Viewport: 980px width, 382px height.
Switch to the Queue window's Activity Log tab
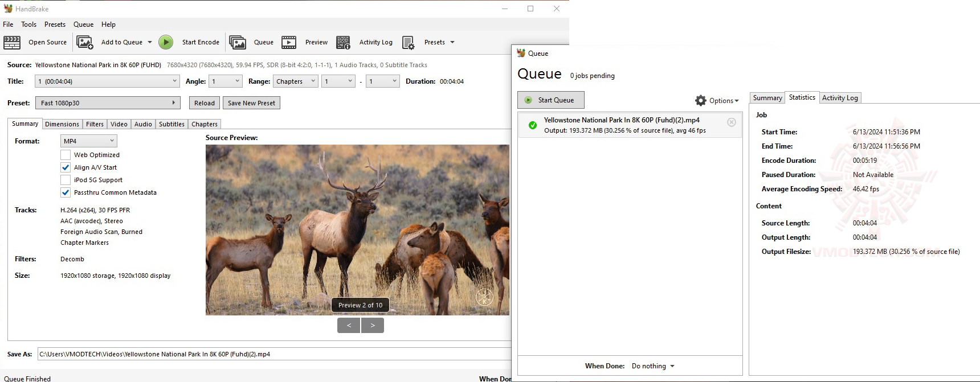coord(840,98)
